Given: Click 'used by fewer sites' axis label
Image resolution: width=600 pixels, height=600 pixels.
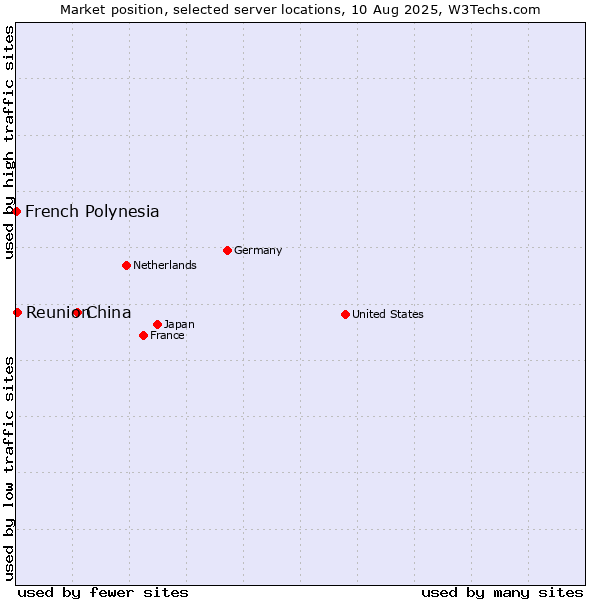Looking at the screenshot, I should pyautogui.click(x=103, y=593).
